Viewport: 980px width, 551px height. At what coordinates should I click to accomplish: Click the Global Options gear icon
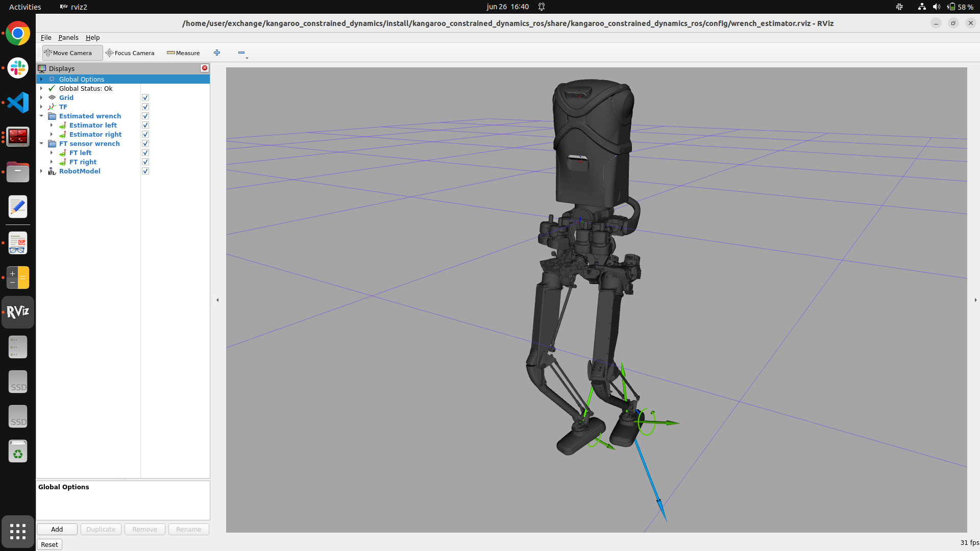pyautogui.click(x=52, y=79)
